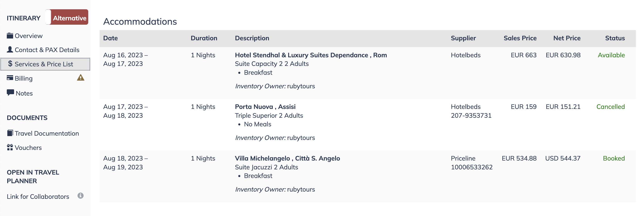Toggle the Alternative itinerary switch
The width and height of the screenshot is (644, 216).
tap(67, 17)
